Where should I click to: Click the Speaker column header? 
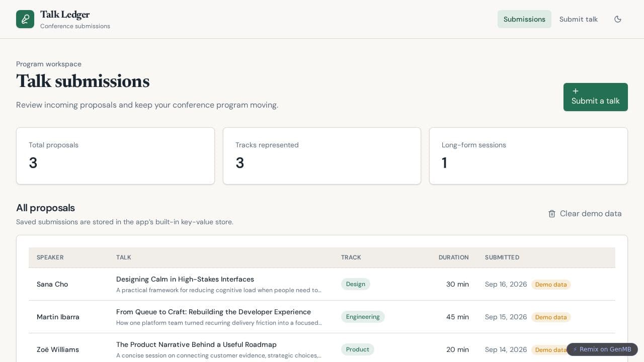coord(50,257)
